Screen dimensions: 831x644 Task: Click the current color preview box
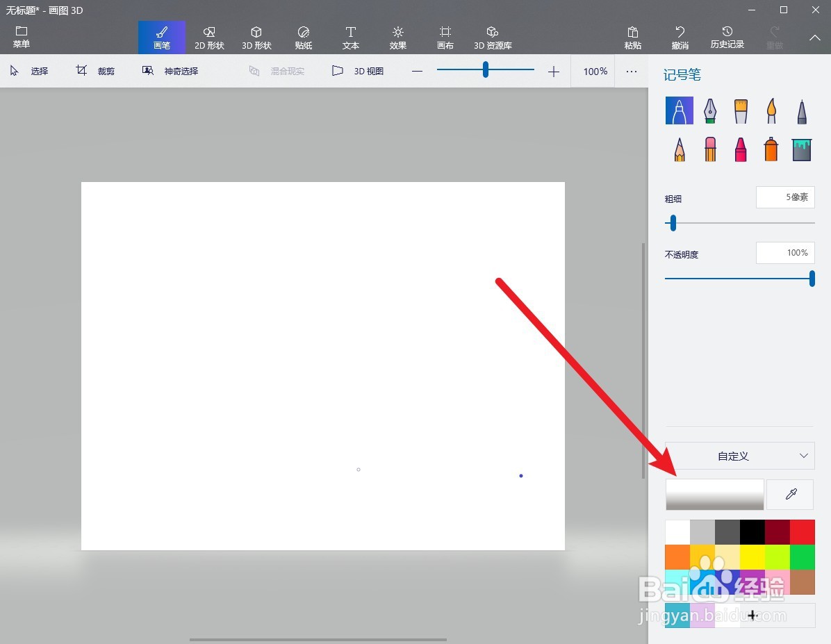coord(714,495)
